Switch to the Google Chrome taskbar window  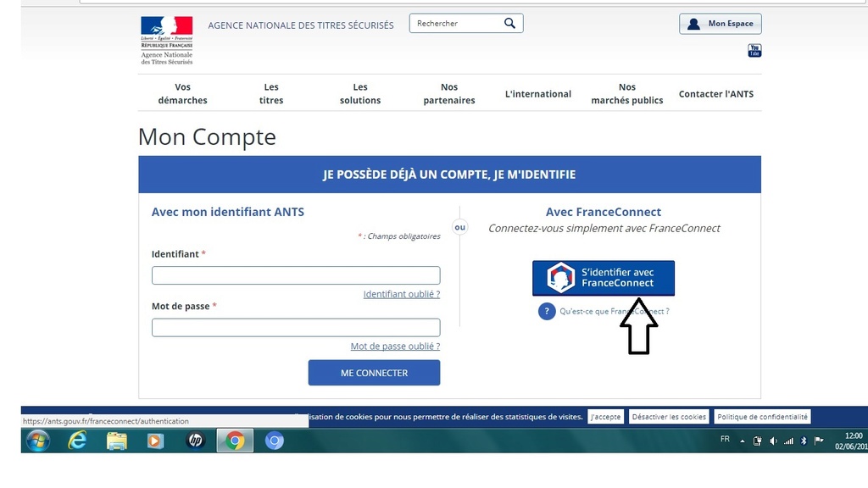235,441
